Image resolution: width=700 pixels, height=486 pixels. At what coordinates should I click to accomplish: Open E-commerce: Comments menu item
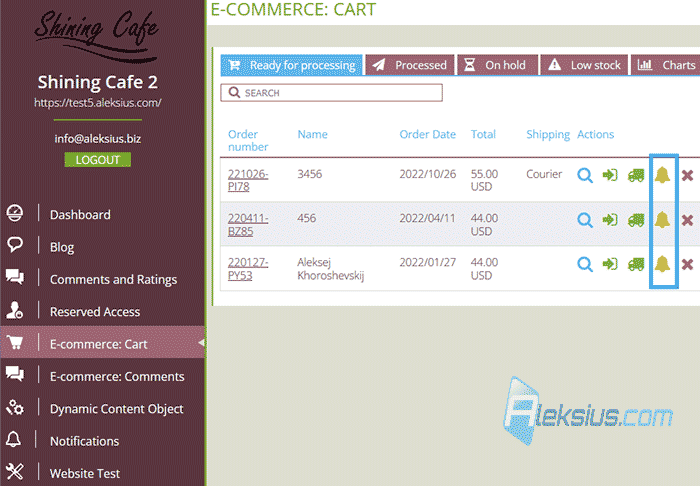[117, 376]
